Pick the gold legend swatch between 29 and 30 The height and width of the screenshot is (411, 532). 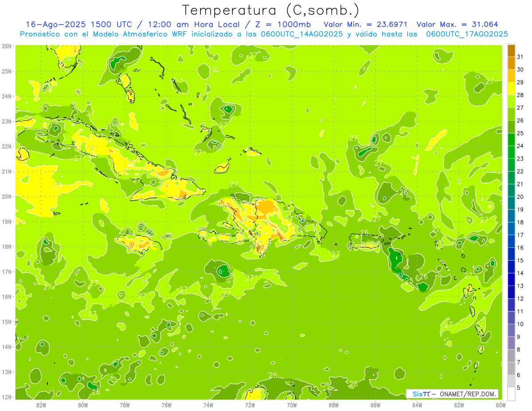(511, 76)
